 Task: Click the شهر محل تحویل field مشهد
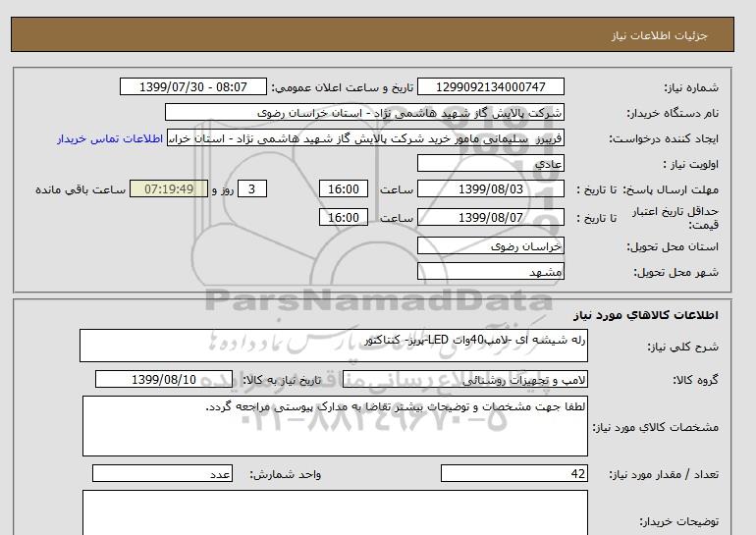point(491,271)
